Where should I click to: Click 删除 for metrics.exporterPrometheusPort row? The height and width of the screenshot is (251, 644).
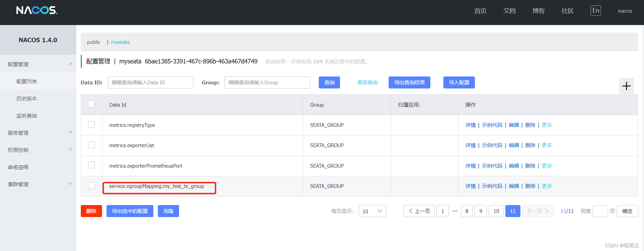(x=530, y=166)
